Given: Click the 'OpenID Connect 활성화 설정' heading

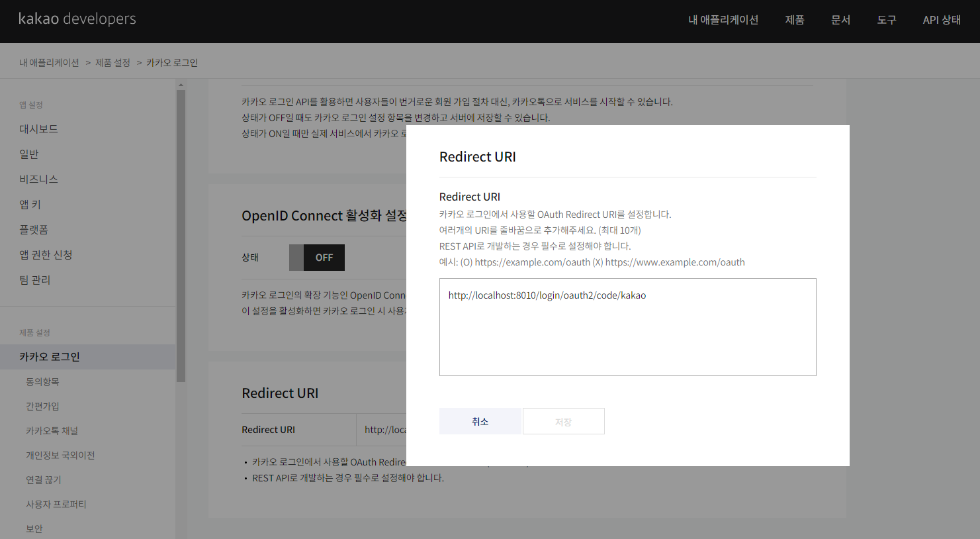Looking at the screenshot, I should coord(324,216).
